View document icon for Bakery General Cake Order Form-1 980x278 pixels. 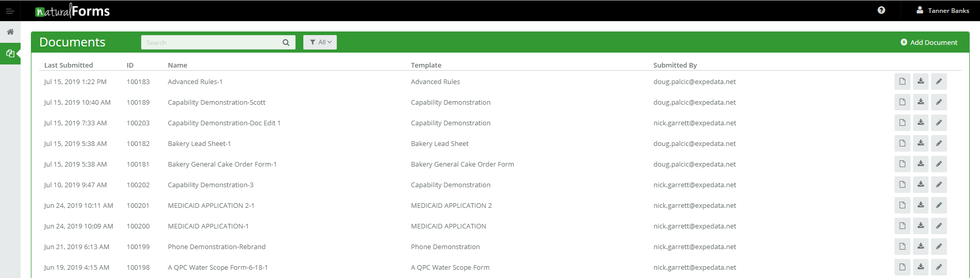902,164
